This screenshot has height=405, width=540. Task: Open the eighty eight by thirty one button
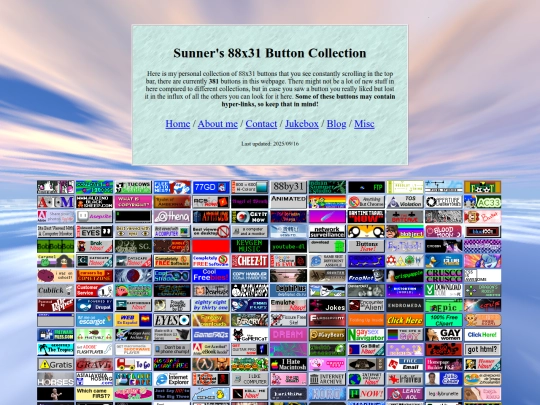tap(211, 305)
